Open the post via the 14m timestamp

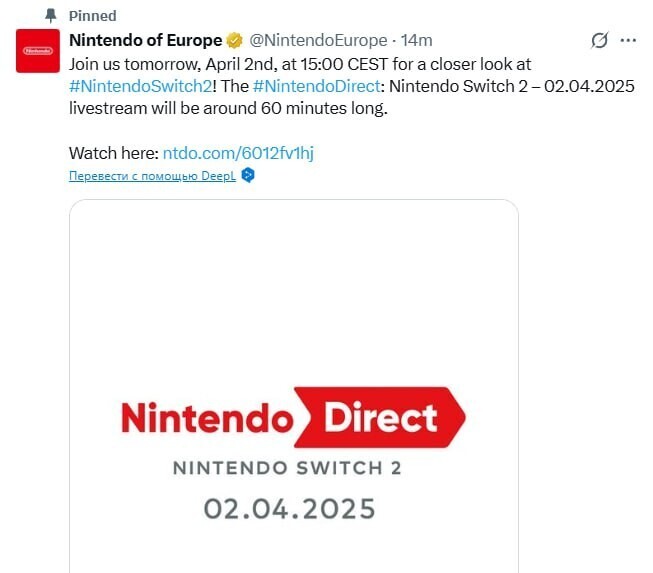[416, 41]
